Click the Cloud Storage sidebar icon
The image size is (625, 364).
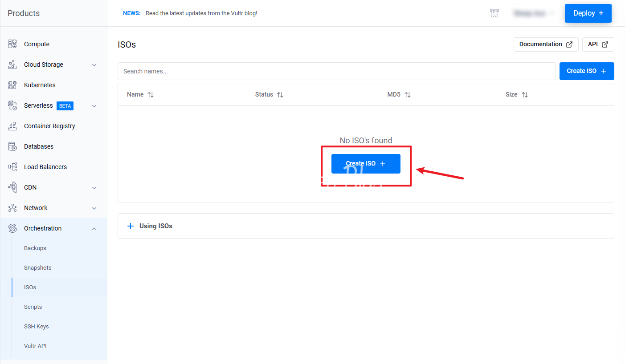pos(12,65)
